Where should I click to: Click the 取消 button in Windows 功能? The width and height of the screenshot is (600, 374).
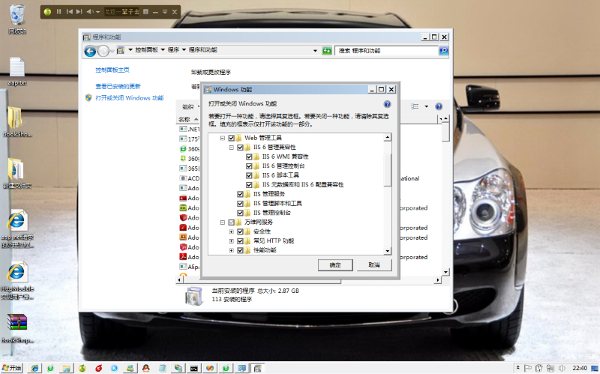pos(374,265)
